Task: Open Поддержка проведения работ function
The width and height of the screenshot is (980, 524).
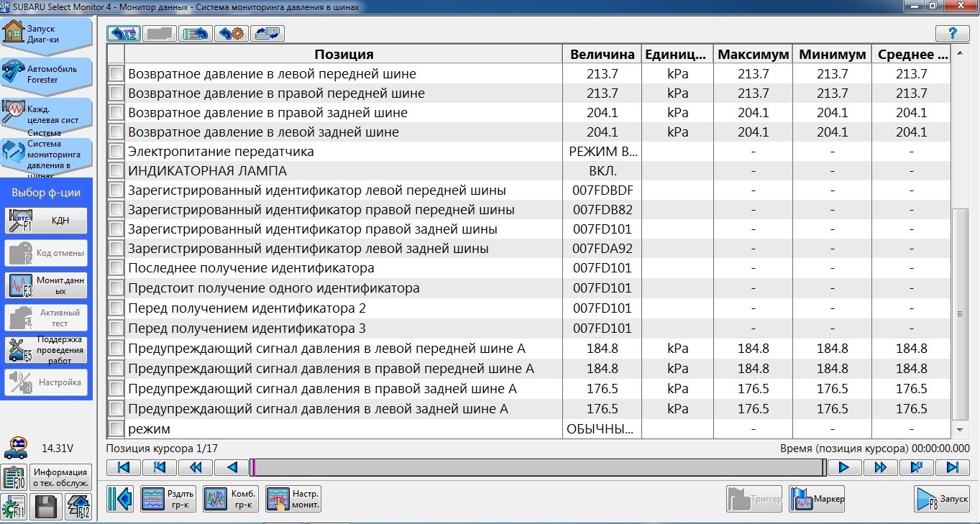Action: pyautogui.click(x=47, y=350)
